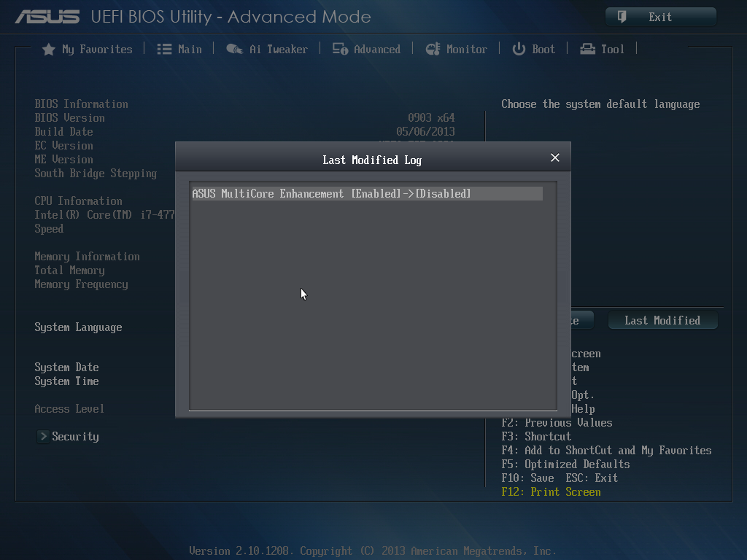
Task: Select the Tool tab
Action: 602,50
